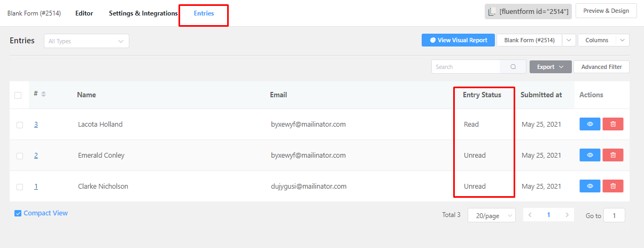Sort entries by the # column arrows
644x248 pixels.
[43, 94]
